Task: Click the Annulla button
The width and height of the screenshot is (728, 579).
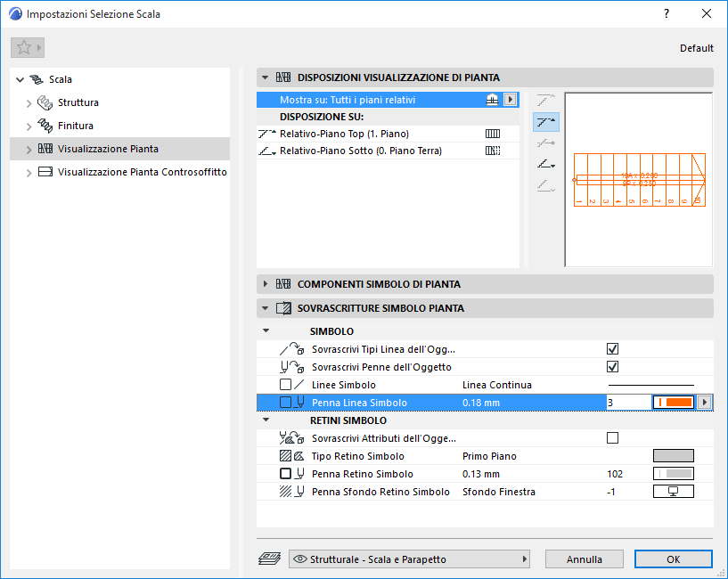Action: (x=584, y=559)
